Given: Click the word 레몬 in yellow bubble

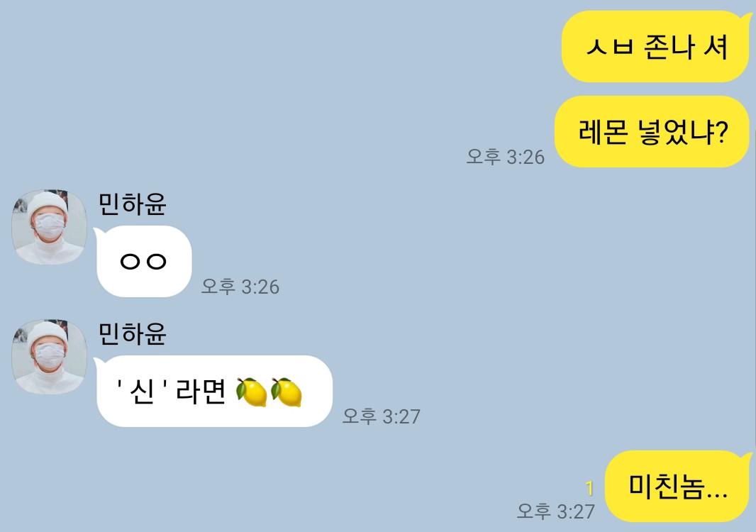Looking at the screenshot, I should click(x=603, y=132).
